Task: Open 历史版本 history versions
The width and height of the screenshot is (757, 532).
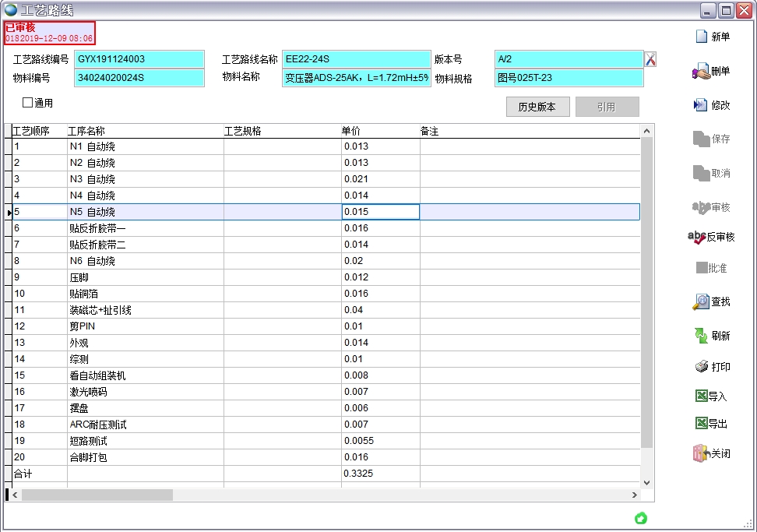Action: [x=537, y=107]
